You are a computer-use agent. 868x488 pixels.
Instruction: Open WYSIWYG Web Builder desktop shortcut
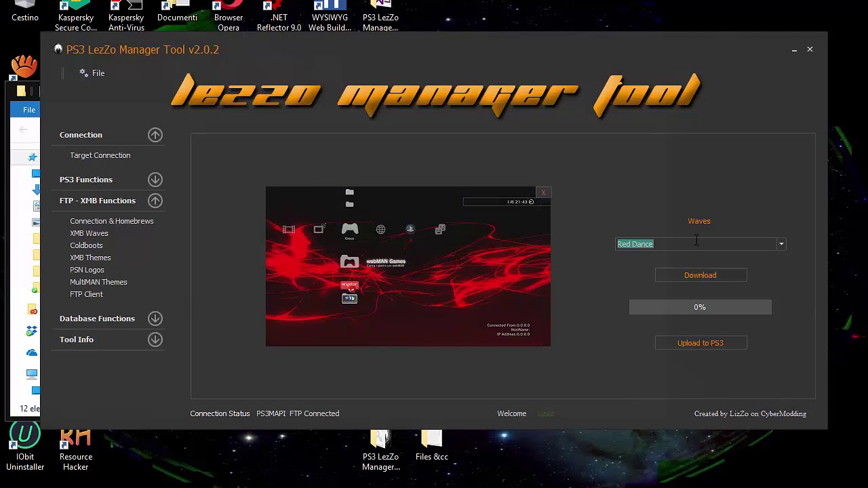(x=330, y=16)
